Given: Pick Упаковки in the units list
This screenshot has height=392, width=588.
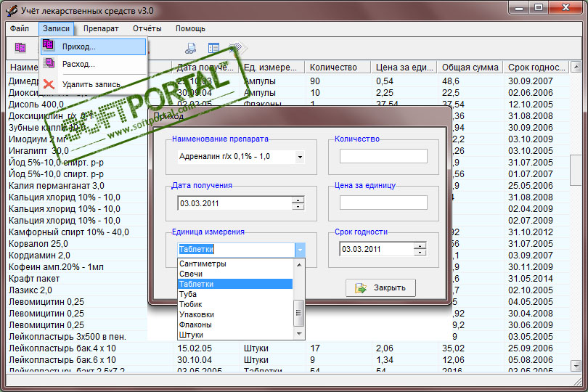Looking at the screenshot, I should (x=234, y=314).
